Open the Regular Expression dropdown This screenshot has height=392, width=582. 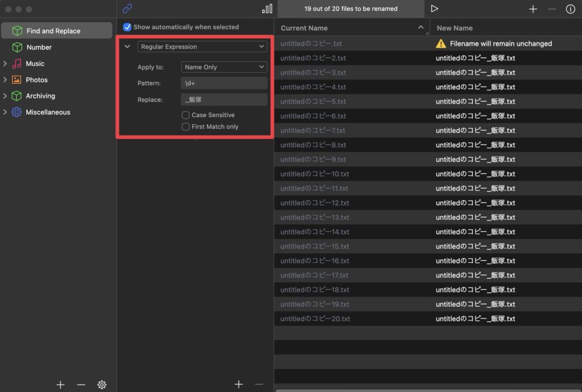(x=202, y=47)
